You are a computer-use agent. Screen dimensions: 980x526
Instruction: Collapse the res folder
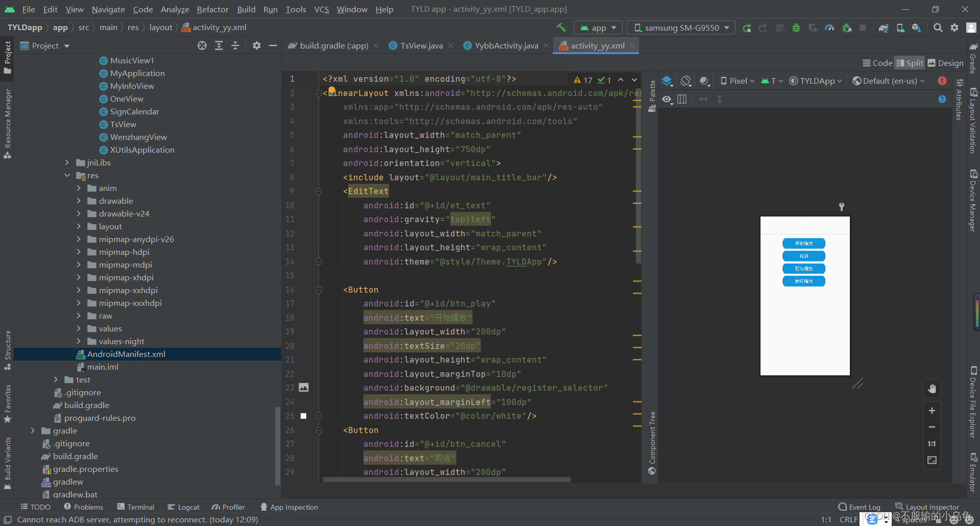pos(67,175)
